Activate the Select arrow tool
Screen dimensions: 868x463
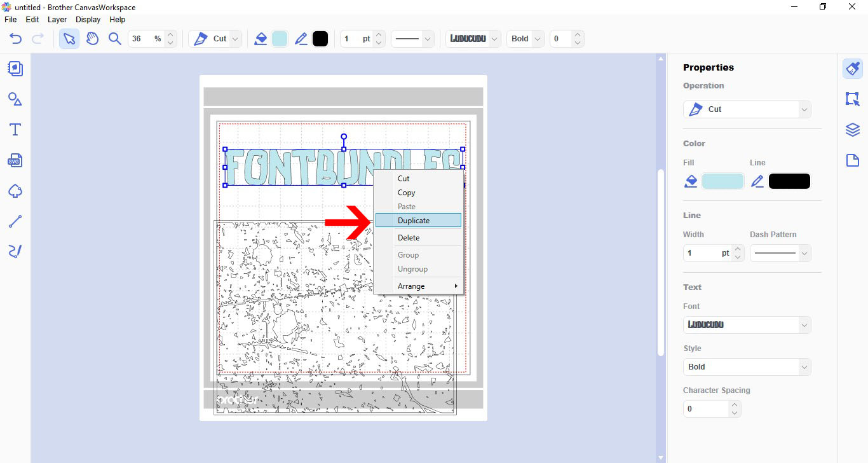(69, 39)
